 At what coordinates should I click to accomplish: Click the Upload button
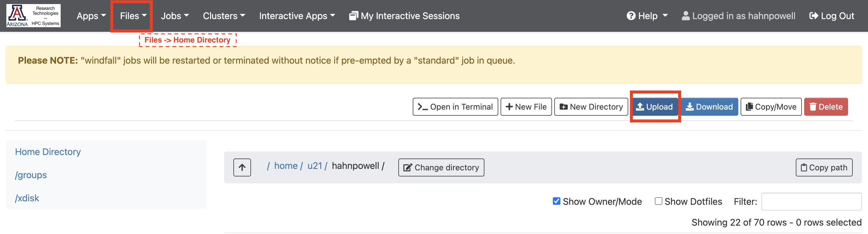point(655,107)
